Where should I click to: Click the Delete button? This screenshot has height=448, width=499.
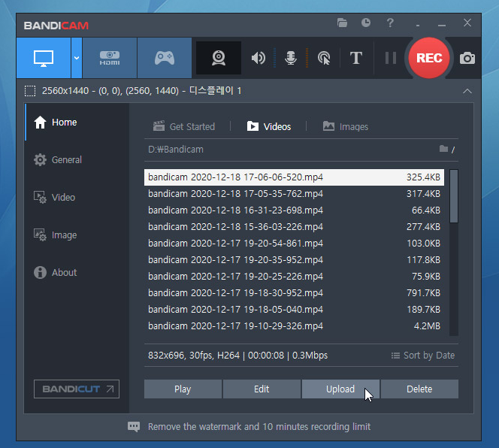tap(419, 389)
